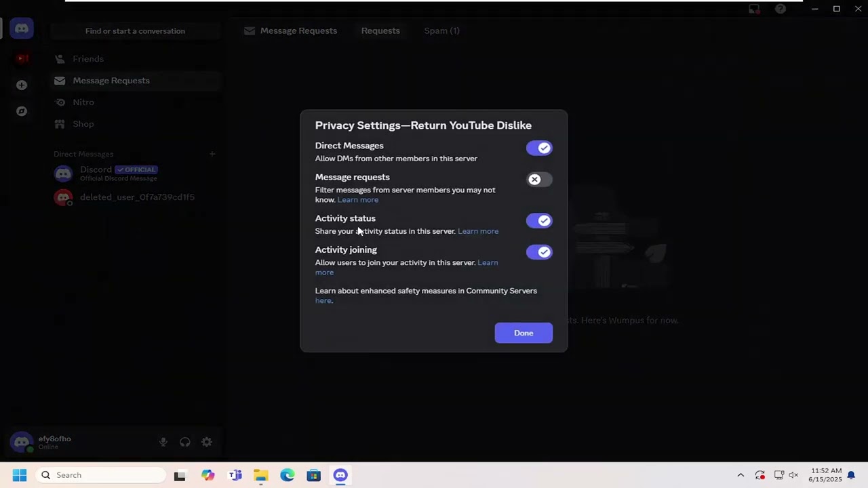Click Find or start a conversation field

pos(135,31)
